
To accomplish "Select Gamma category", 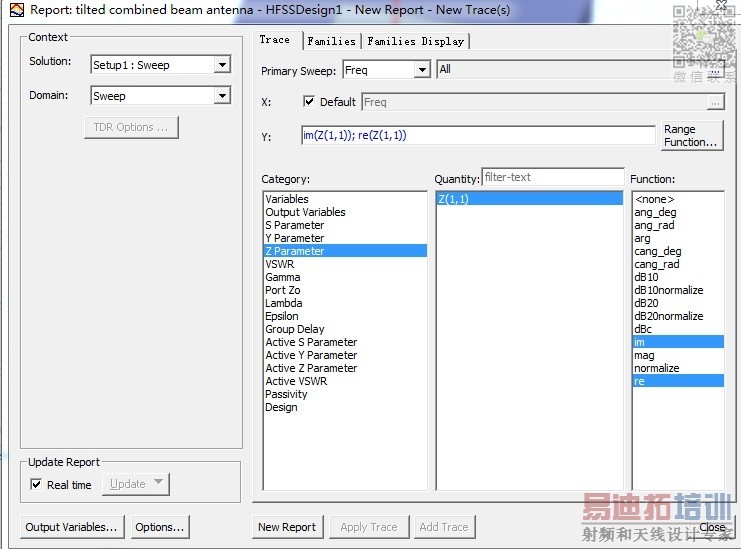I will (345, 277).
